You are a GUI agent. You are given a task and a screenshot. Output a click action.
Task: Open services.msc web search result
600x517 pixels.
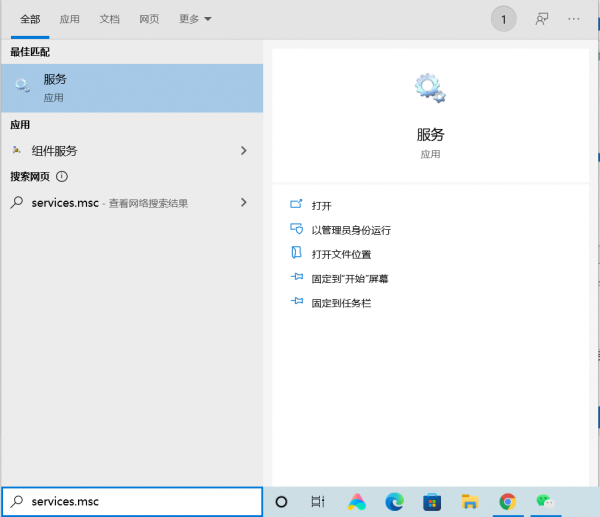(132, 203)
